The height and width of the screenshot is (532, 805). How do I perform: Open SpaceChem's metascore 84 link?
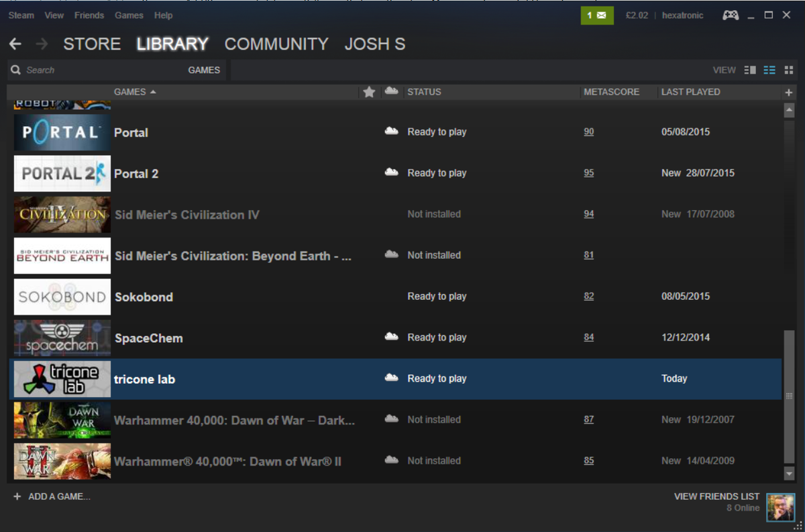point(588,337)
